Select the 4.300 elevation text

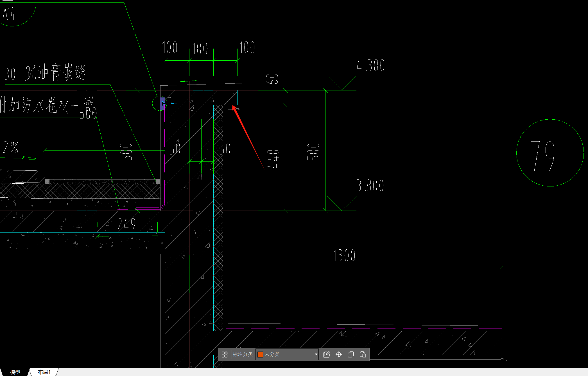click(x=370, y=65)
